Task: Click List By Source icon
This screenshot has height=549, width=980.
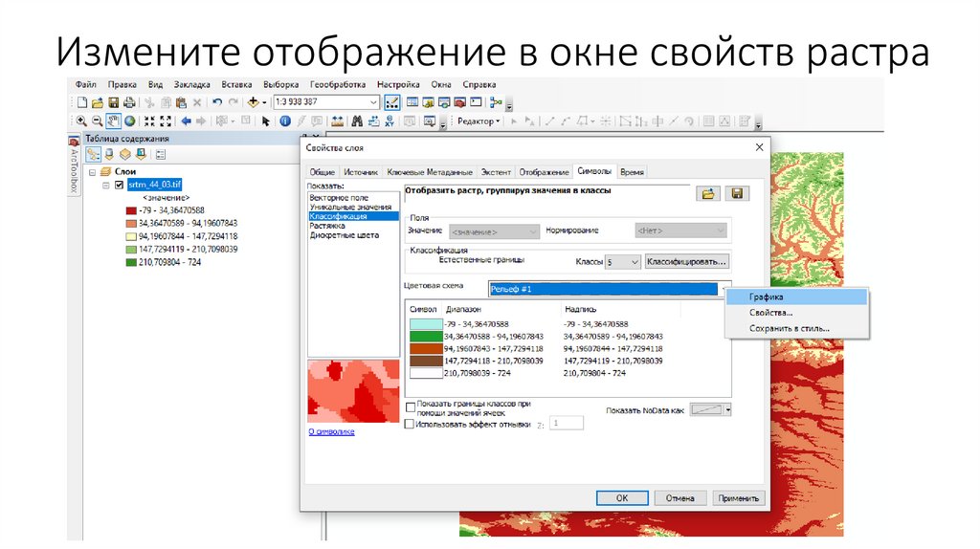Action: coord(109,154)
